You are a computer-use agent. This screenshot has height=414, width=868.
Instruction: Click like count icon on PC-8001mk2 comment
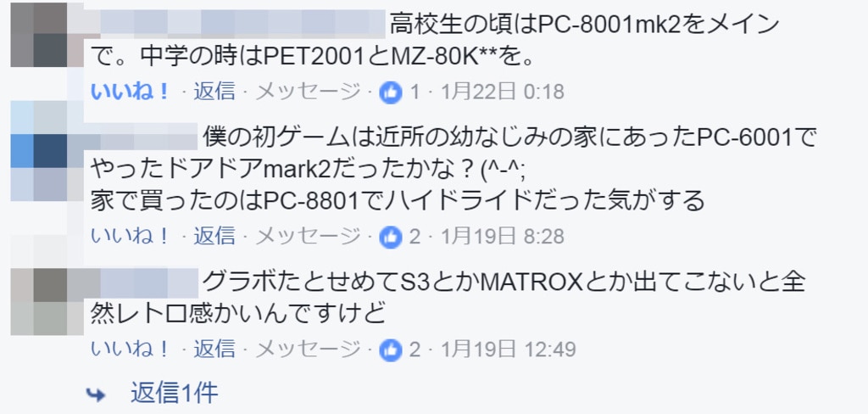(390, 92)
